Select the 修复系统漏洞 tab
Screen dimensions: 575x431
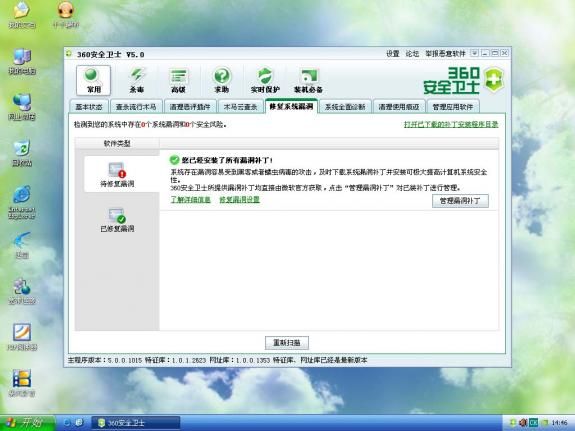tap(291, 106)
